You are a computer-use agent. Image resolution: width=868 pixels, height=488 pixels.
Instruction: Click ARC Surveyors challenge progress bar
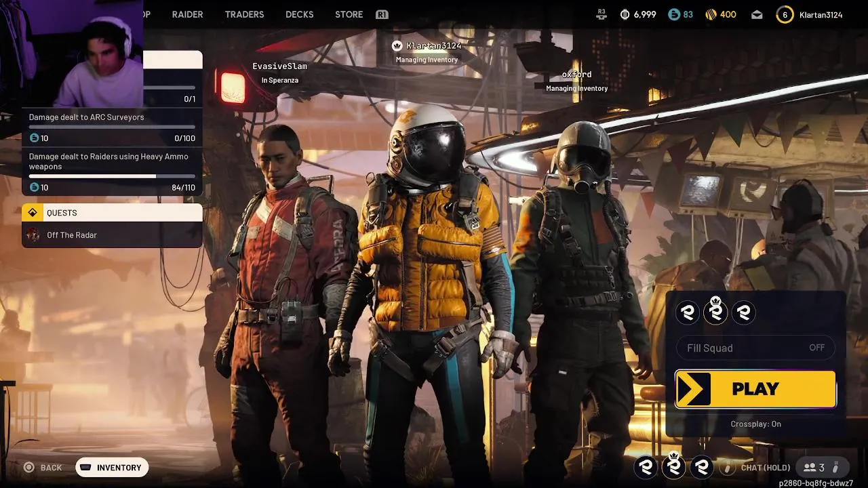pyautogui.click(x=112, y=127)
